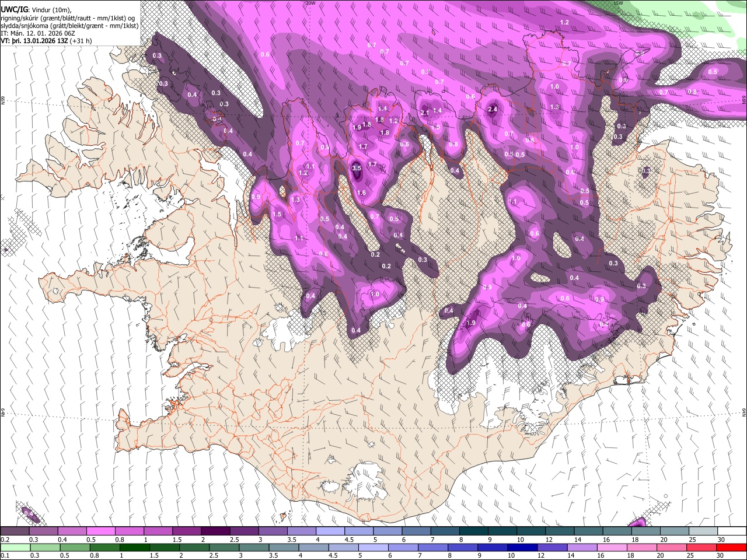
Task: Pick upper legend swatch between 0.5 and 0.8
Action: tap(100, 531)
